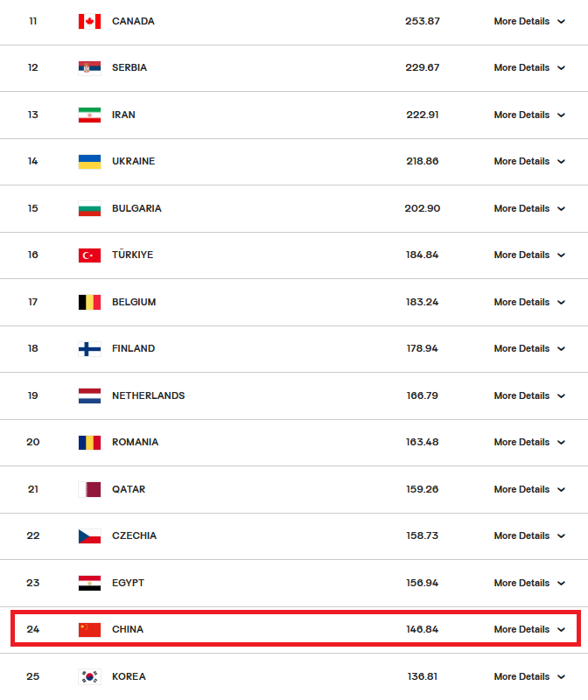Select the ROMANIA team name

(x=136, y=442)
